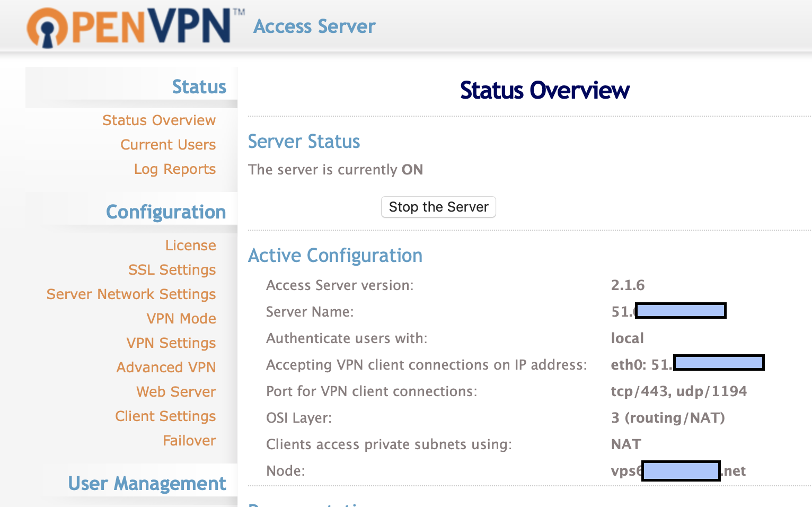Open Web Server settings
Viewport: 812px width, 507px height.
(x=176, y=392)
